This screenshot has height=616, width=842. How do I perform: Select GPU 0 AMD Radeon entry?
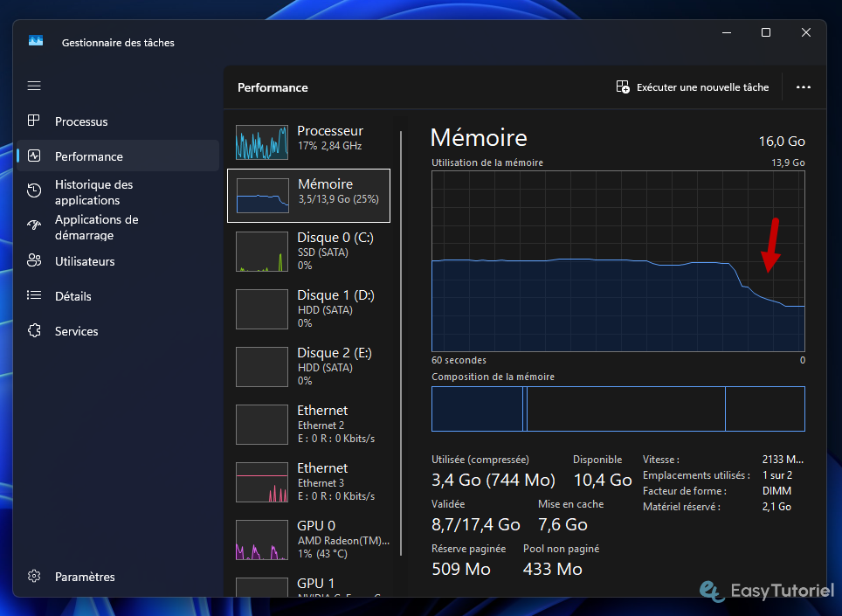(308, 538)
